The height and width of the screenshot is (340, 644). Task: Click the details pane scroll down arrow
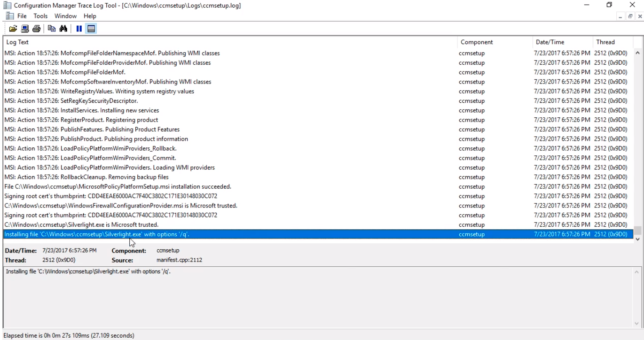tap(637, 324)
